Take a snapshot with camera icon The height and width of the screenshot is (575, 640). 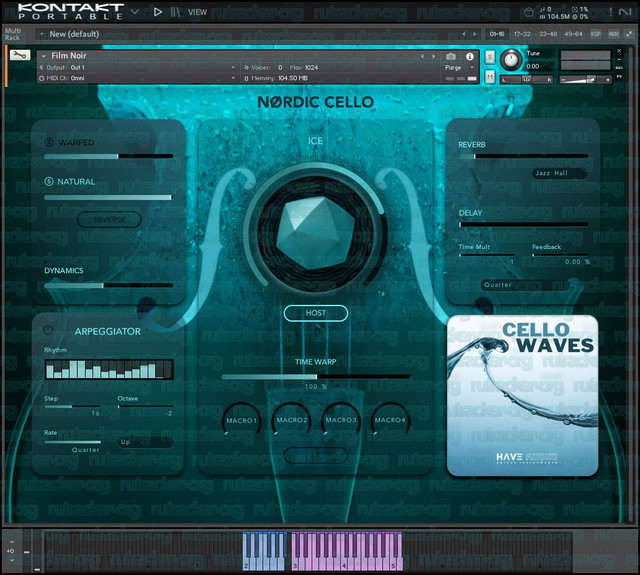(x=450, y=56)
